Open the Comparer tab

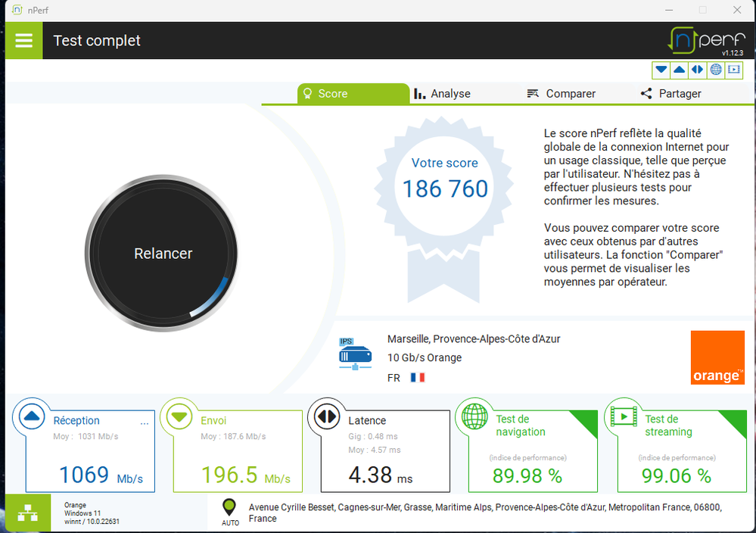tap(561, 94)
